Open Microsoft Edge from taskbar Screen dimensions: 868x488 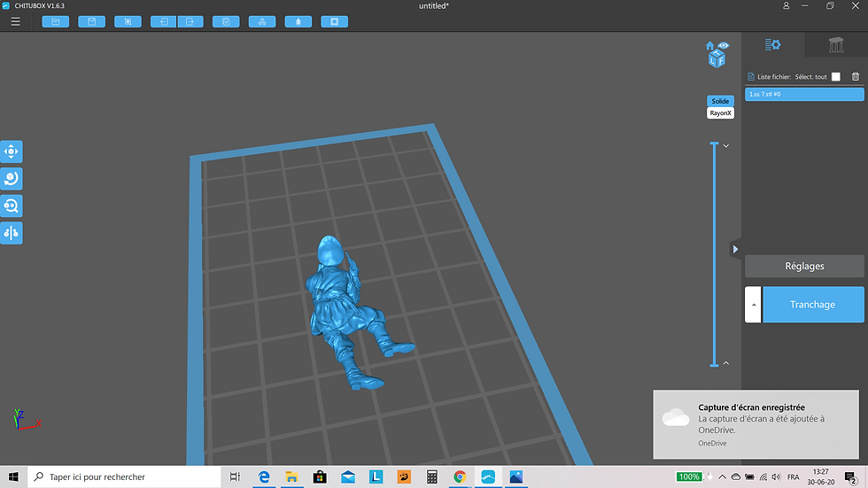pos(264,477)
